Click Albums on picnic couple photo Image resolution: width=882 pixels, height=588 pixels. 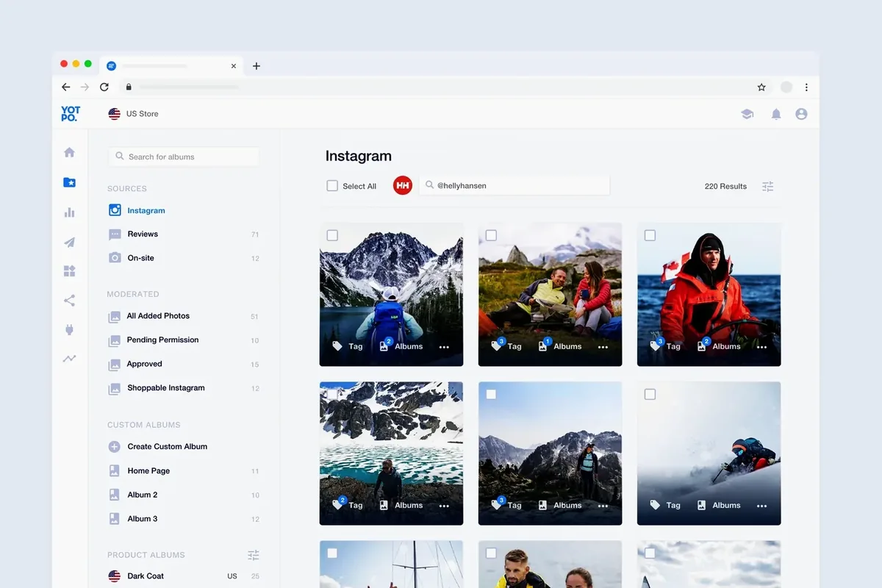(560, 345)
